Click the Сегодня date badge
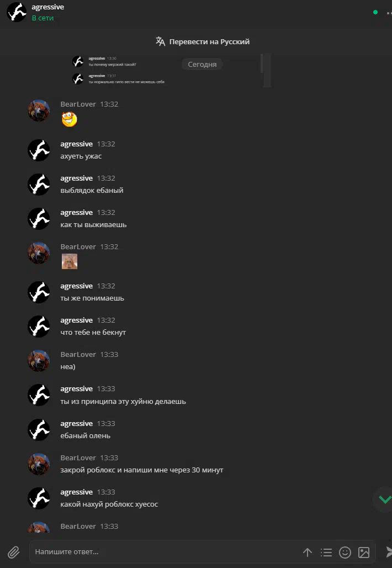The image size is (392, 568). (202, 64)
